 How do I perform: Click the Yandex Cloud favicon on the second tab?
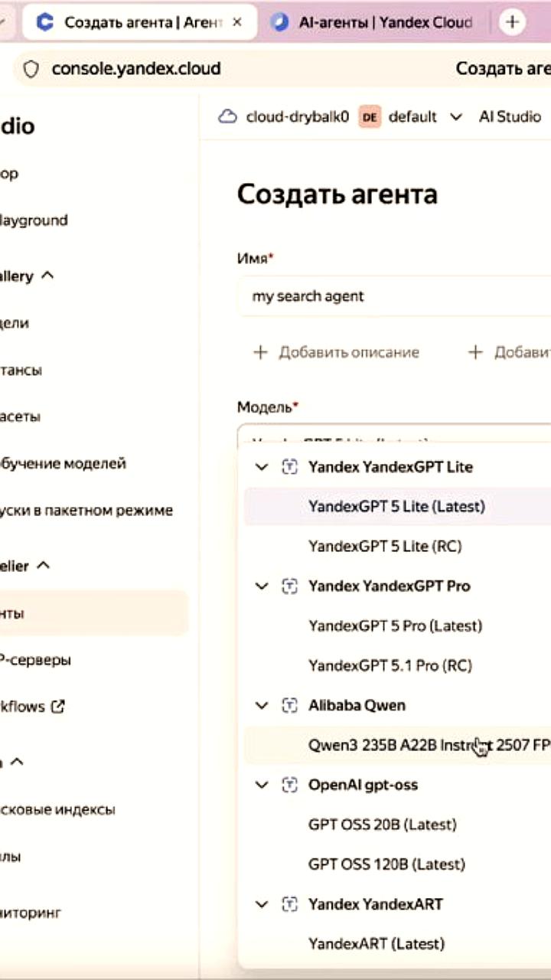click(279, 21)
